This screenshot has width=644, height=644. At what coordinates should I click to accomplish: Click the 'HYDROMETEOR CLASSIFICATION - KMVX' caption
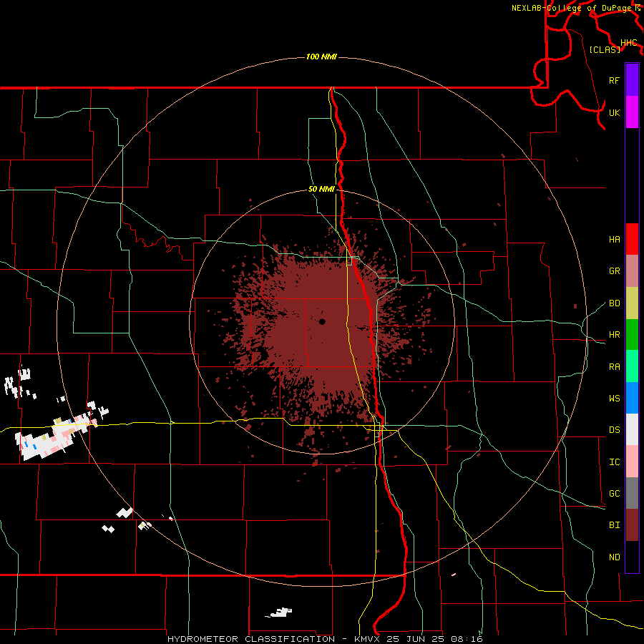pos(275,639)
